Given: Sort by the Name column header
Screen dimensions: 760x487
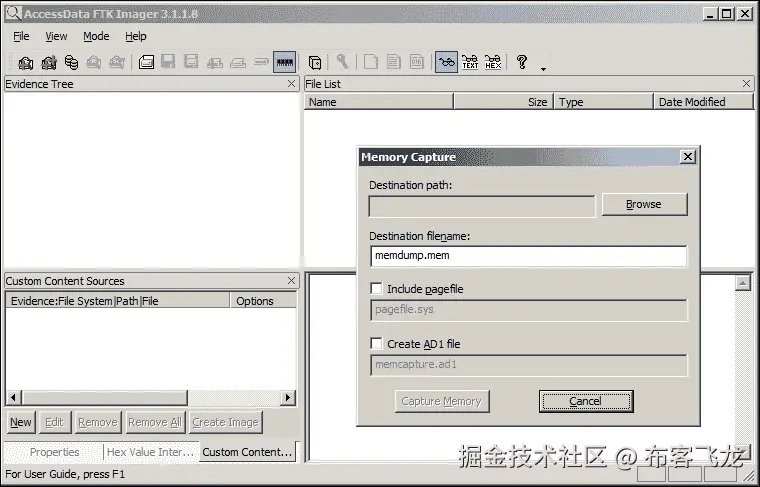Looking at the screenshot, I should 379,102.
